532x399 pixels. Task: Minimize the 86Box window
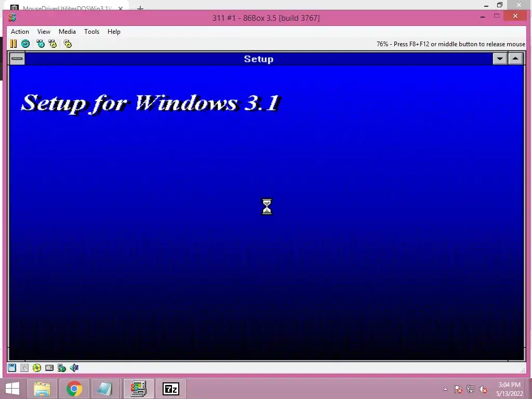483,16
